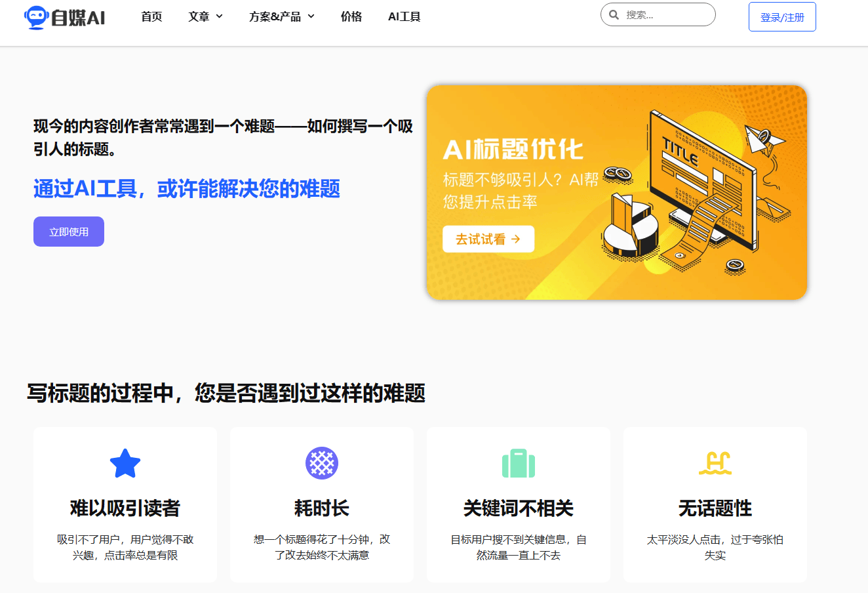
Task: Click the 去试试看 banner button
Action: 488,239
